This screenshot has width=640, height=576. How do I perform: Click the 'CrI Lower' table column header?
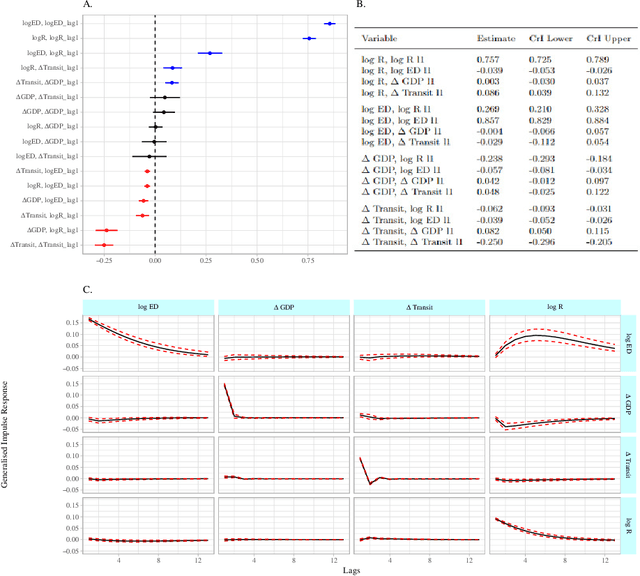click(551, 37)
